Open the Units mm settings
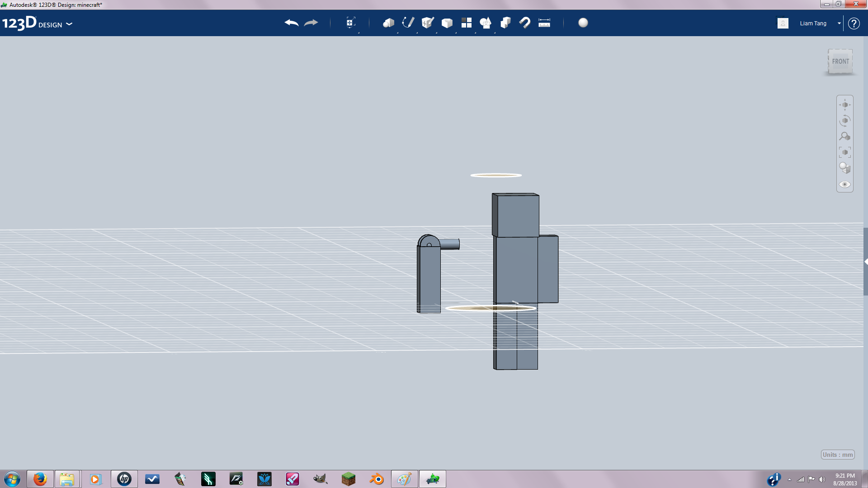This screenshot has width=868, height=488. [838, 455]
